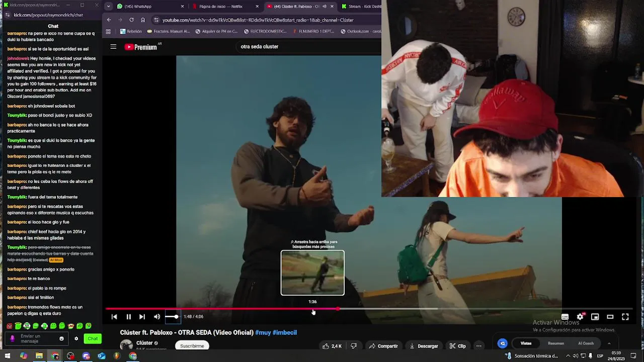Dislike the OTRA SEDA video

pyautogui.click(x=354, y=346)
